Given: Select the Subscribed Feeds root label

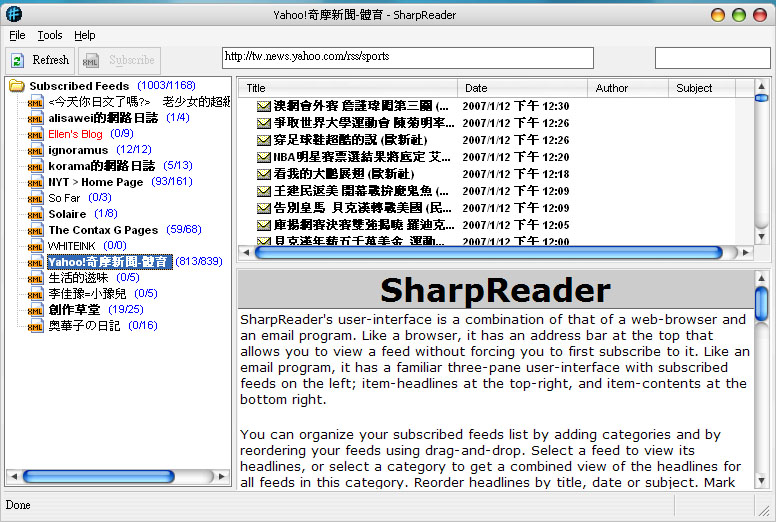Looking at the screenshot, I should click(79, 86).
